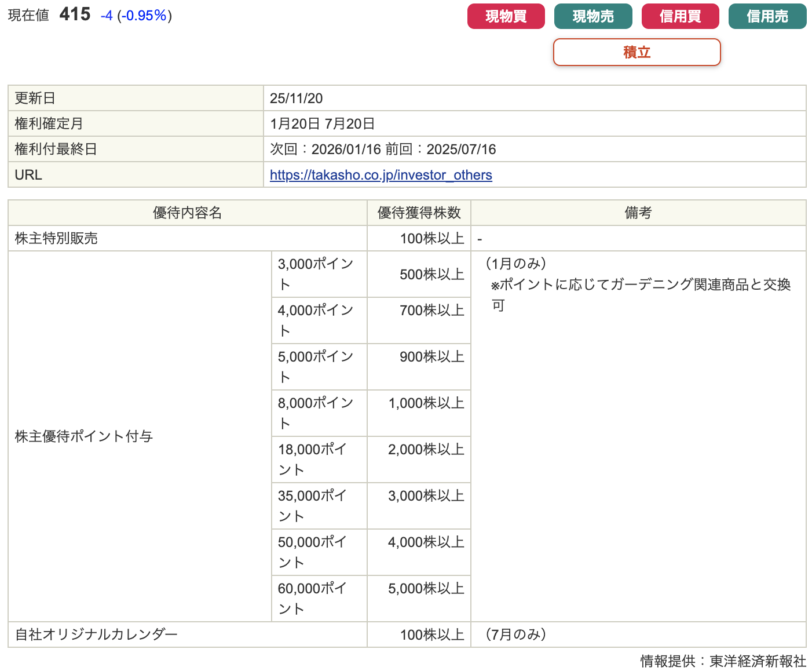
Task: Open the 信用買 margin buy order
Action: tap(680, 16)
